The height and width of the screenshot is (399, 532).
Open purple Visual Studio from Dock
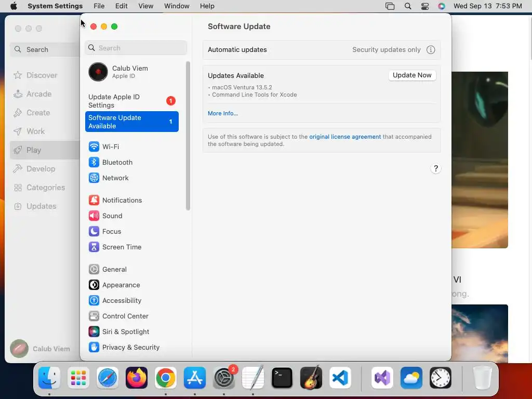pyautogui.click(x=382, y=378)
